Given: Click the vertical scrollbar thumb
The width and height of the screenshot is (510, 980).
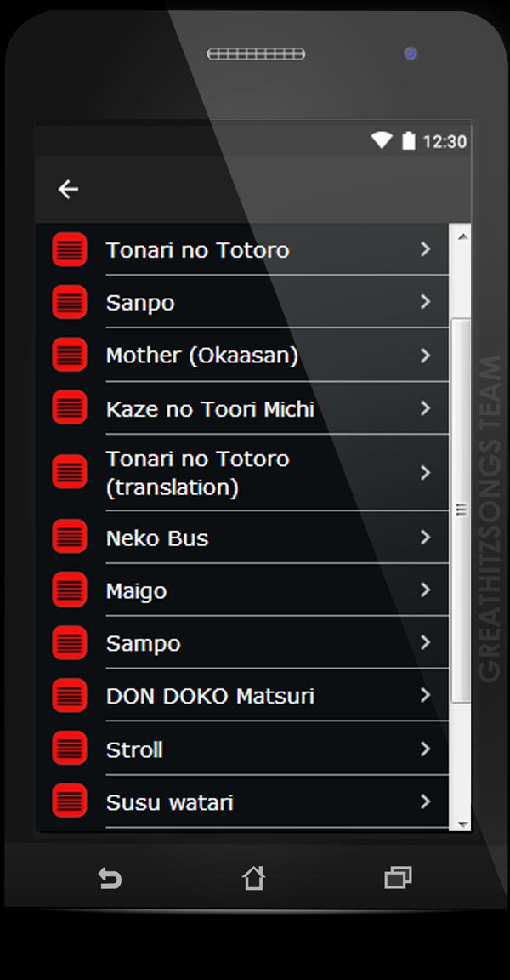Looking at the screenshot, I should pos(462,510).
